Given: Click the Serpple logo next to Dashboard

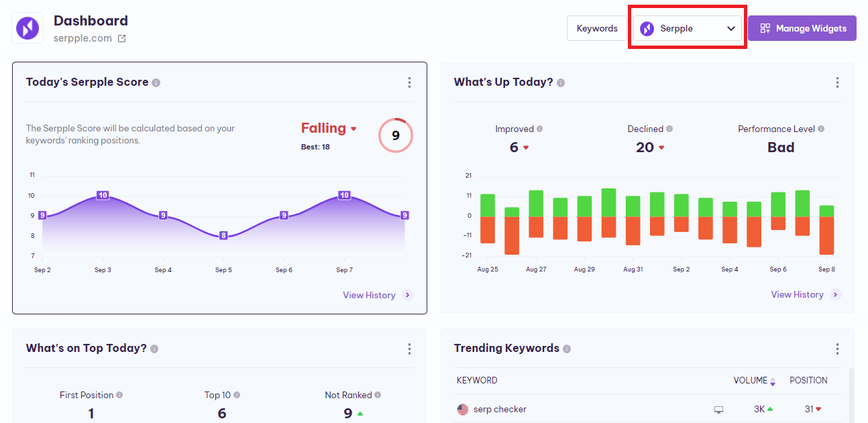Looking at the screenshot, I should pyautogui.click(x=28, y=28).
